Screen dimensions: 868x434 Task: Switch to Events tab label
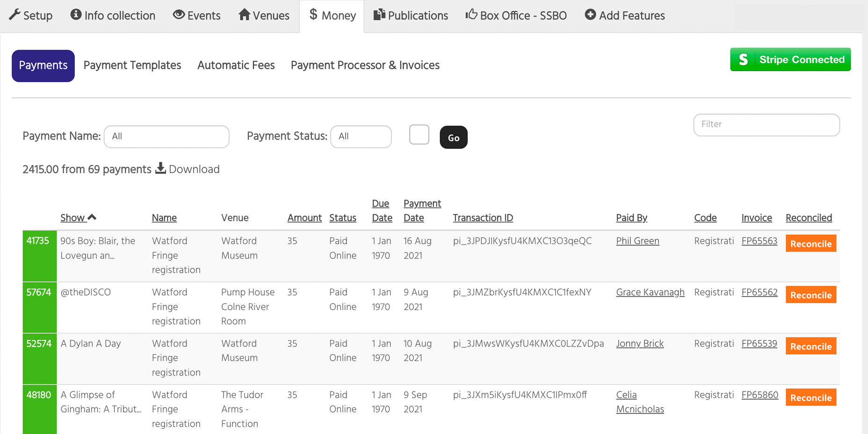[204, 15]
